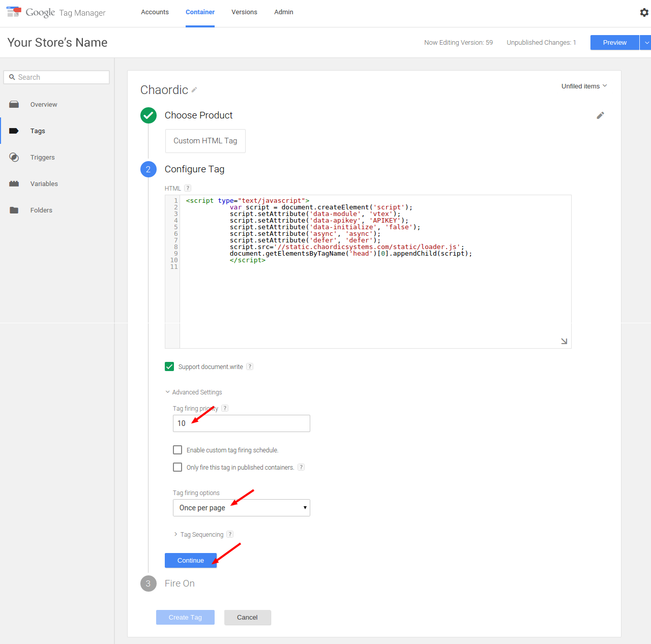Click the Tags sidebar icon
Viewport: 651px width, 644px height.
[14, 131]
